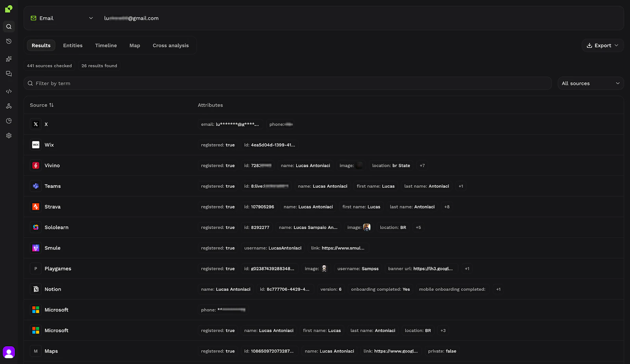Screen dimensions: 630x364
Task: Click the Strava id 107905296 chip
Action: pos(259,207)
